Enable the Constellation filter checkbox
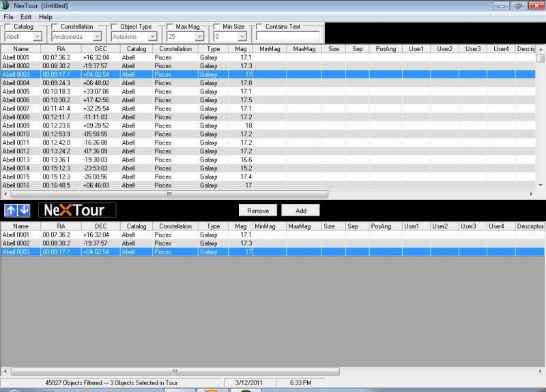This screenshot has width=546, height=392. click(55, 27)
